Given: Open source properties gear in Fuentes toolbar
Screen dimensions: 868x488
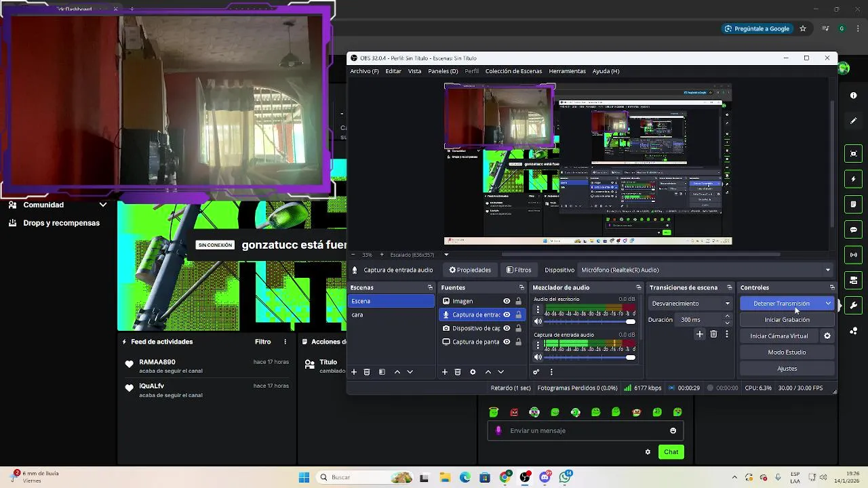Looking at the screenshot, I should pos(473,372).
